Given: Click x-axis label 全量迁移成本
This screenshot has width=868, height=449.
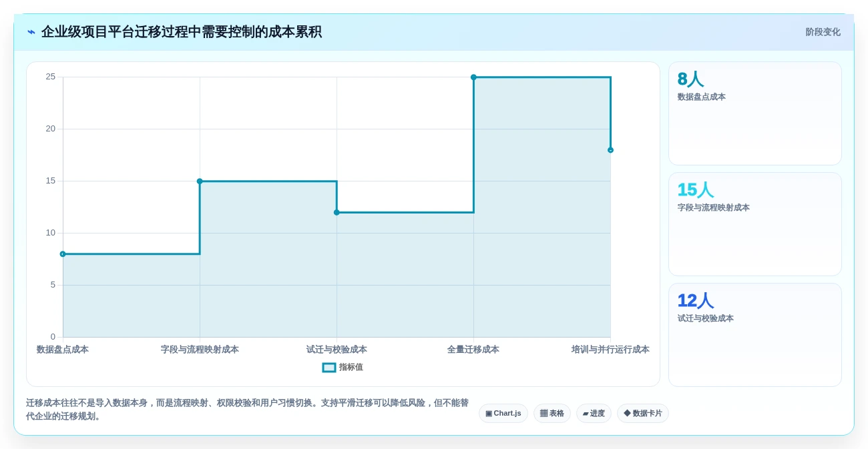Looking at the screenshot, I should coord(473,350).
